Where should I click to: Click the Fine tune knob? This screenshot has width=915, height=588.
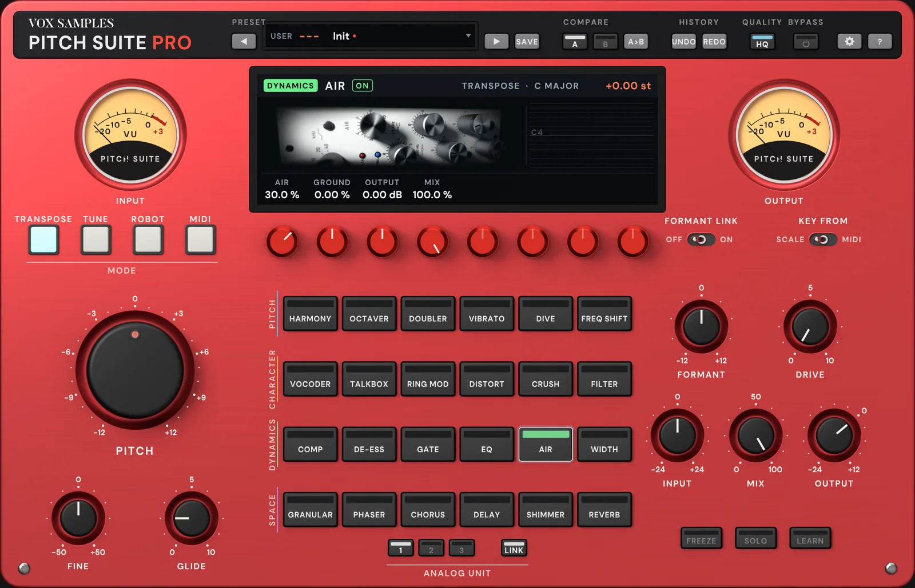point(78,518)
